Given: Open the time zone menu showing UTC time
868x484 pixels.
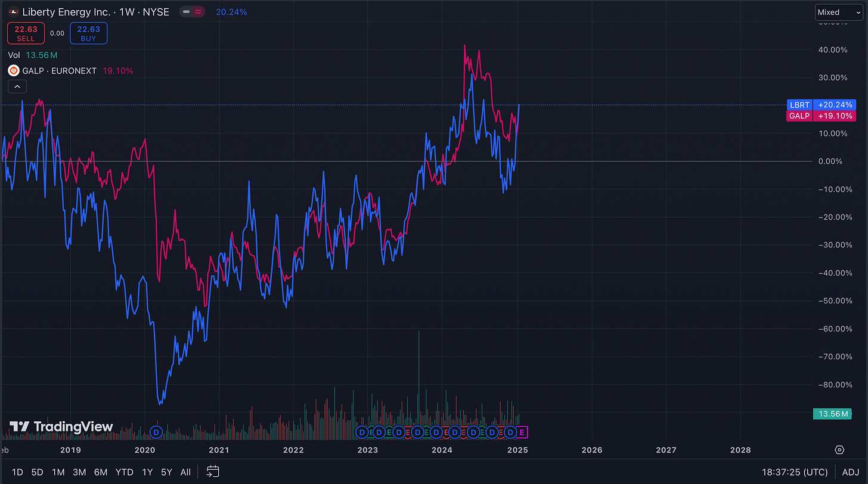Looking at the screenshot, I should (795, 472).
